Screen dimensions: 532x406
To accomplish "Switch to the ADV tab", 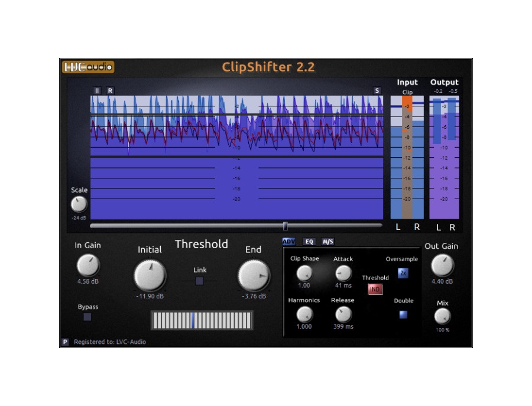I will [288, 242].
